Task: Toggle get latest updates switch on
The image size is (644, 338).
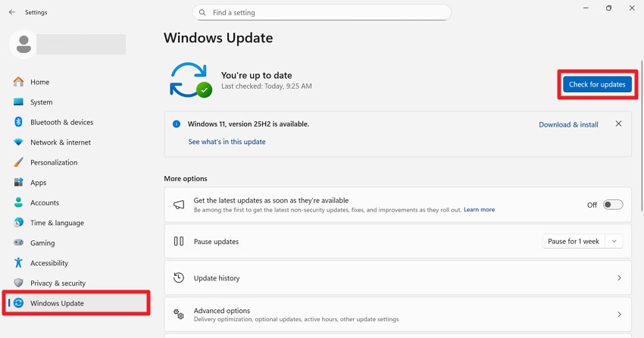Action: pyautogui.click(x=613, y=205)
